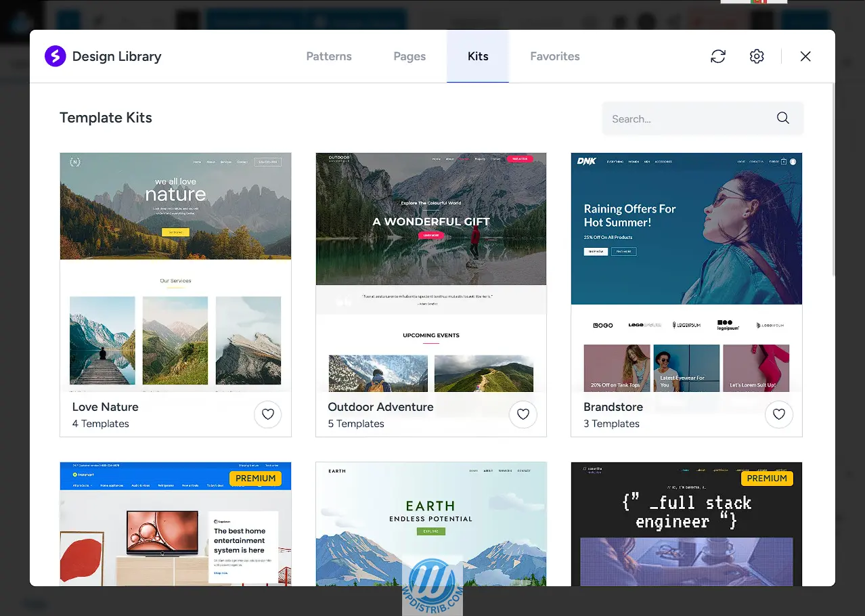This screenshot has width=865, height=616.
Task: Open the full stack engineer kit
Action: pyautogui.click(x=686, y=524)
